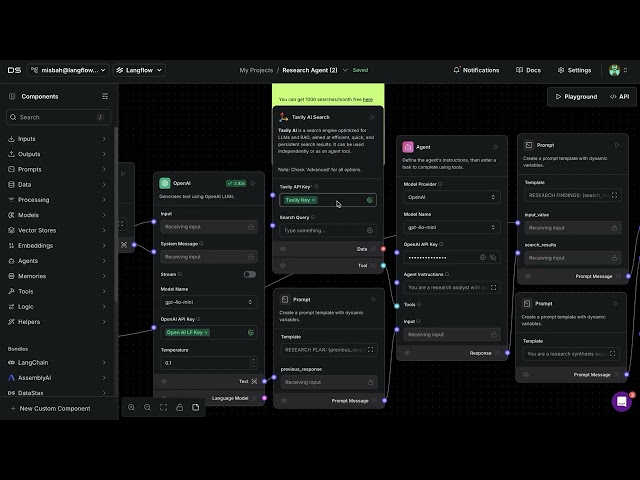Expand the Prompts category
The width and height of the screenshot is (640, 480).
coord(57,169)
